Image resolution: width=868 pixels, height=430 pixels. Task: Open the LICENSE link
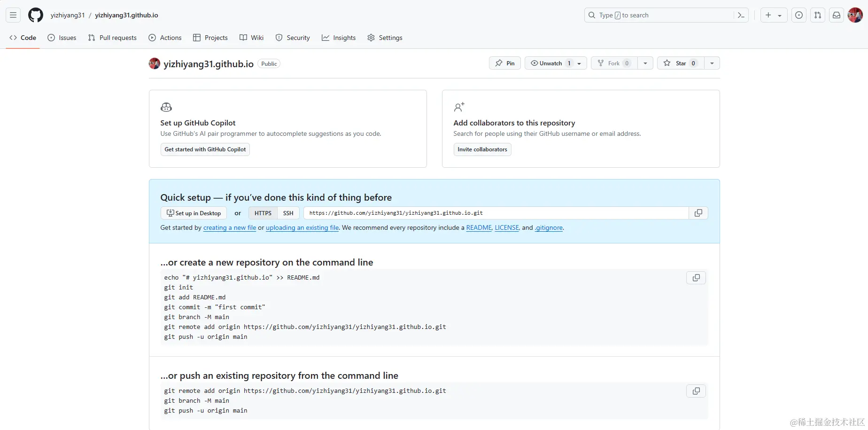coord(507,227)
